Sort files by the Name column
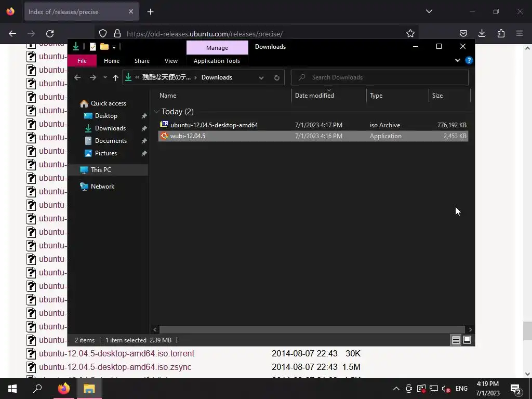Viewport: 532px width, 399px height. pyautogui.click(x=223, y=96)
